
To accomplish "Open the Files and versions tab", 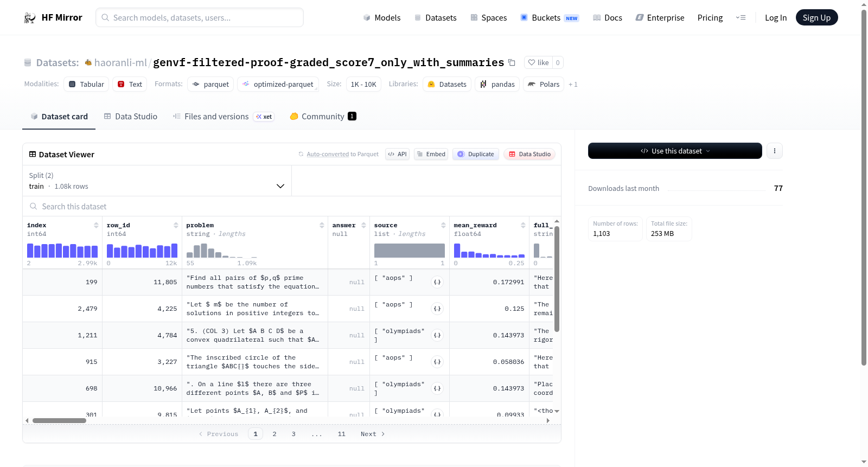I will [x=223, y=116].
